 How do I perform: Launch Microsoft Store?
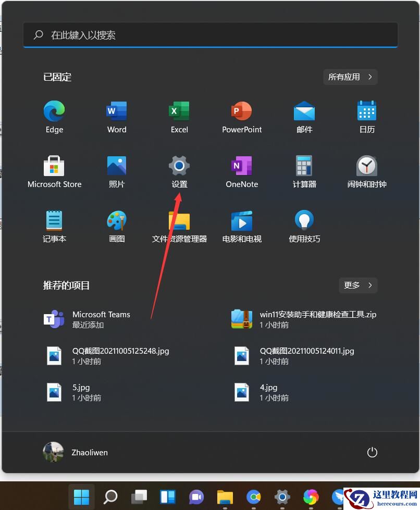[x=54, y=167]
